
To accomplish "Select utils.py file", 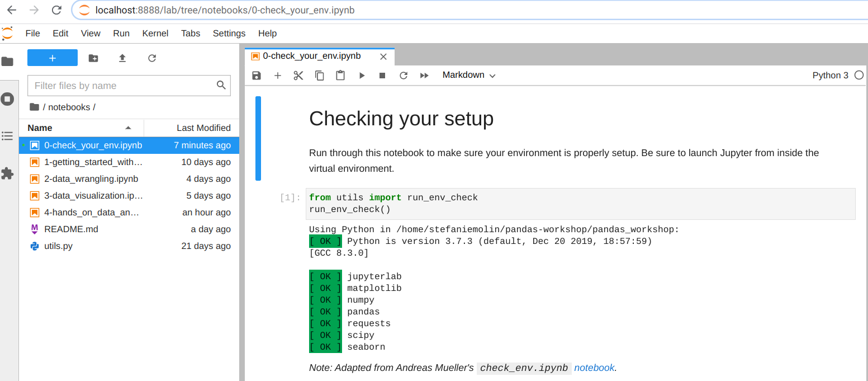I will pos(129,246).
